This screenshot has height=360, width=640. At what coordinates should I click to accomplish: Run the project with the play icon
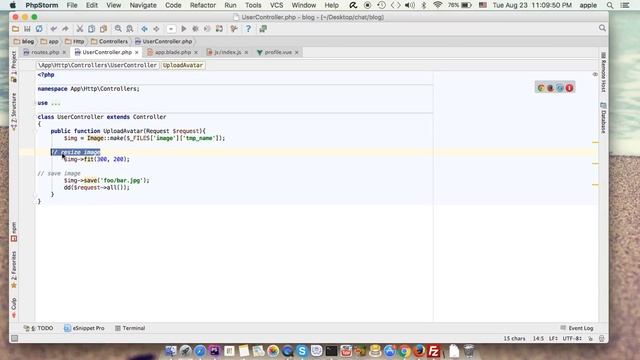click(x=184, y=29)
